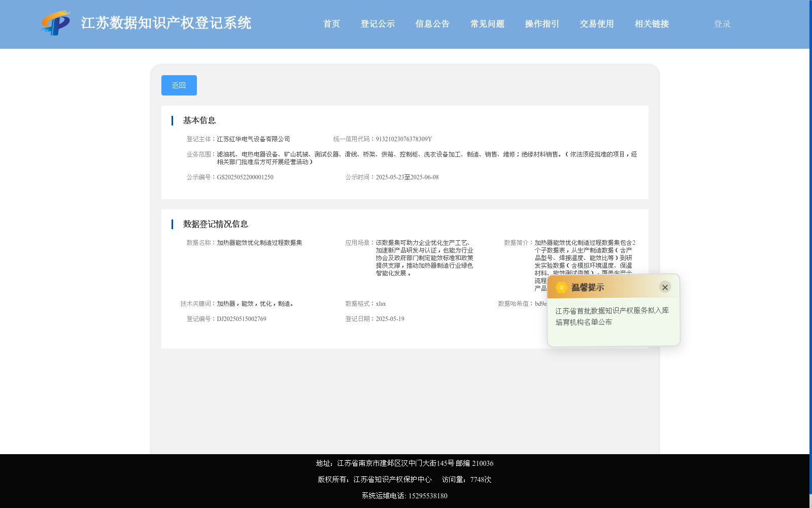This screenshot has width=812, height=508.
Task: Open the 首页 menu item
Action: 331,24
